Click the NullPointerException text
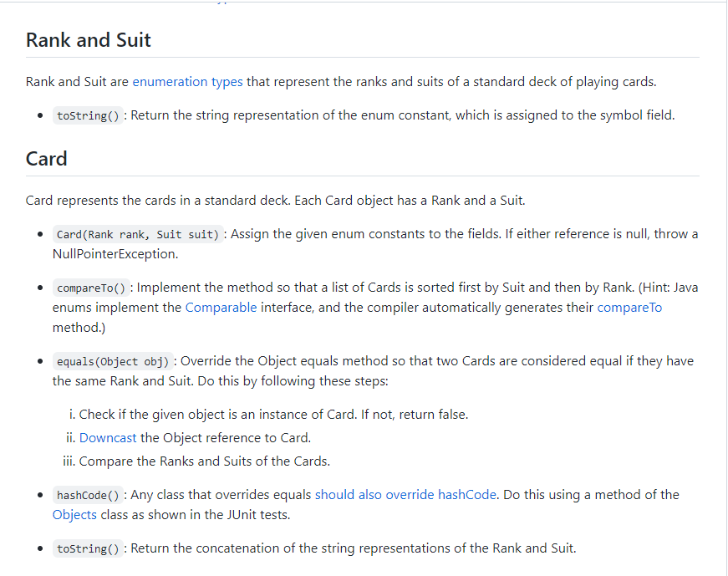 click(x=115, y=254)
